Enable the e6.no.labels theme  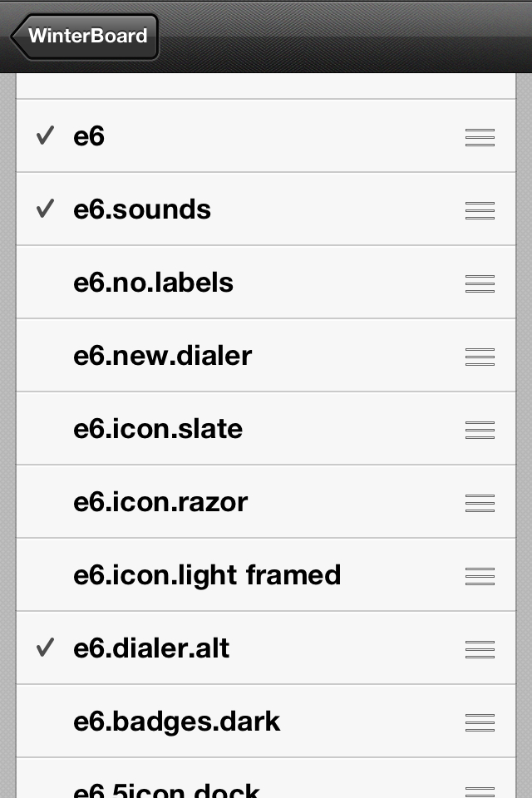[266, 283]
